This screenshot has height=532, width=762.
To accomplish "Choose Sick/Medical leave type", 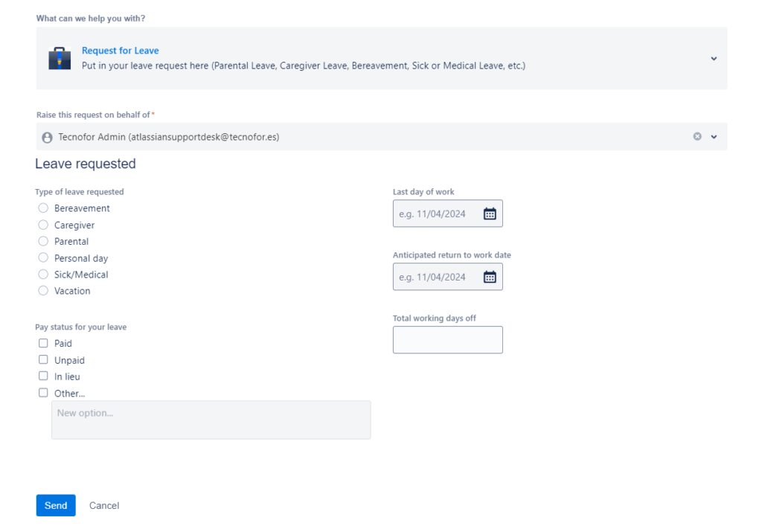I will coord(43,275).
